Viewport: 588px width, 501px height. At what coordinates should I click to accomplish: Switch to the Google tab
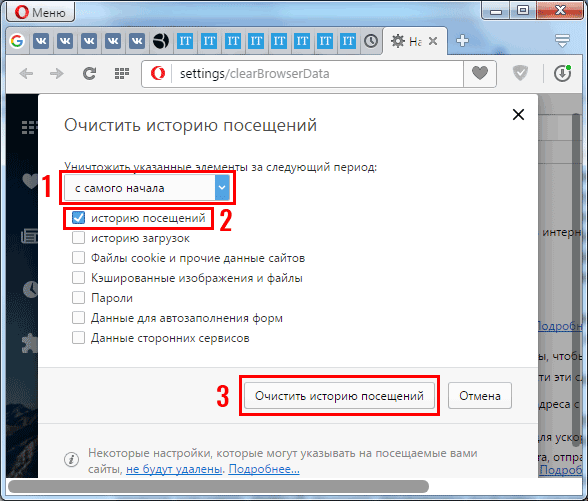pyautogui.click(x=17, y=40)
